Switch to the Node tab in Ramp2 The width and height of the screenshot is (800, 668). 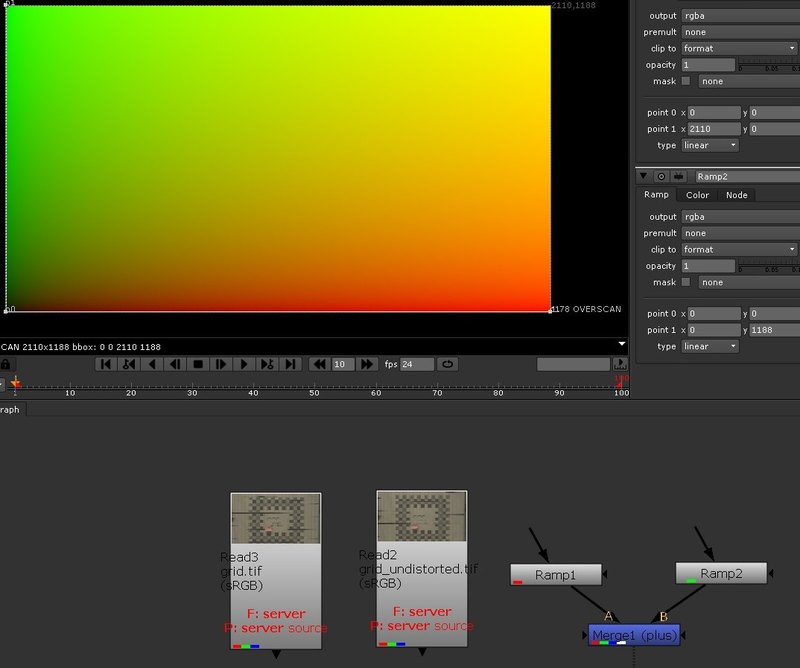coord(736,195)
